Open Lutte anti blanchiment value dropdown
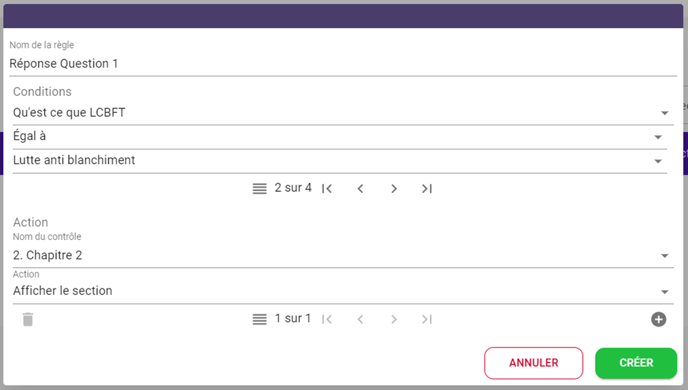 [340, 161]
